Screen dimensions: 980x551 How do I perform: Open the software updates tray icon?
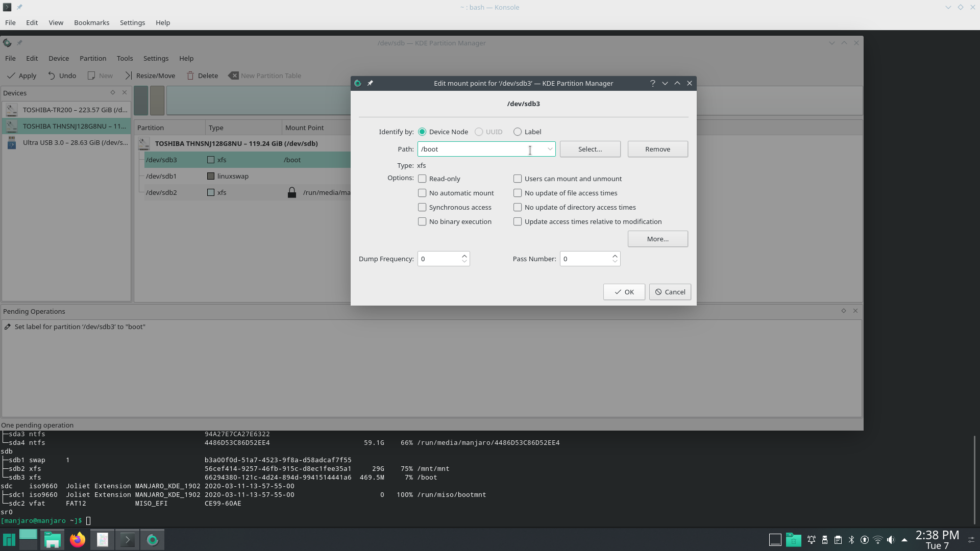865,540
